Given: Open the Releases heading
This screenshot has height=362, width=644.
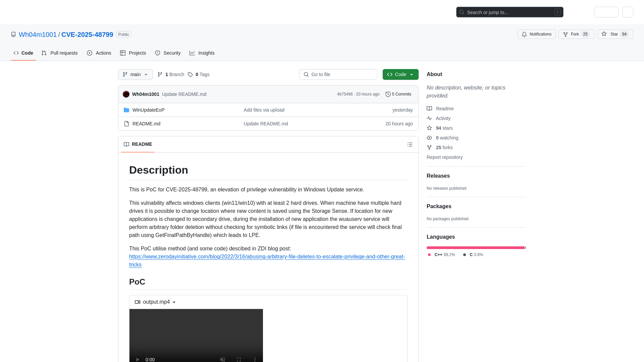Looking at the screenshot, I should (x=438, y=176).
